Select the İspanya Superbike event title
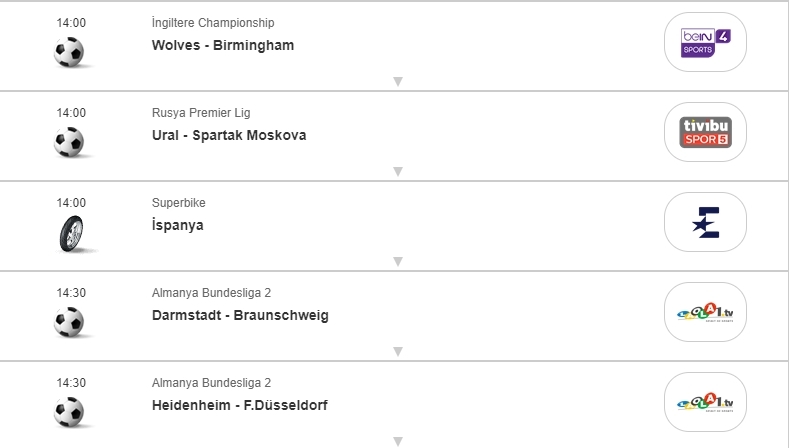This screenshot has width=789, height=448. (177, 225)
